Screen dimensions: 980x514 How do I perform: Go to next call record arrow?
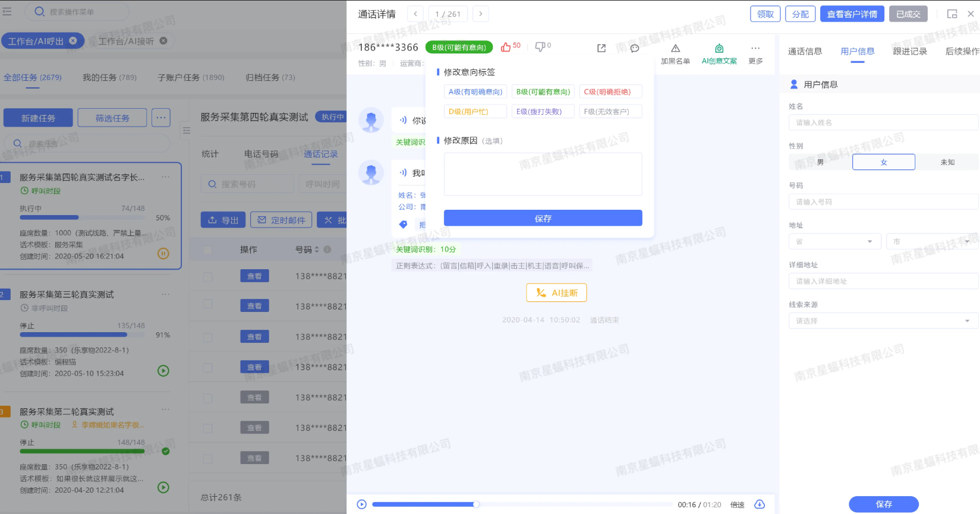click(x=481, y=14)
